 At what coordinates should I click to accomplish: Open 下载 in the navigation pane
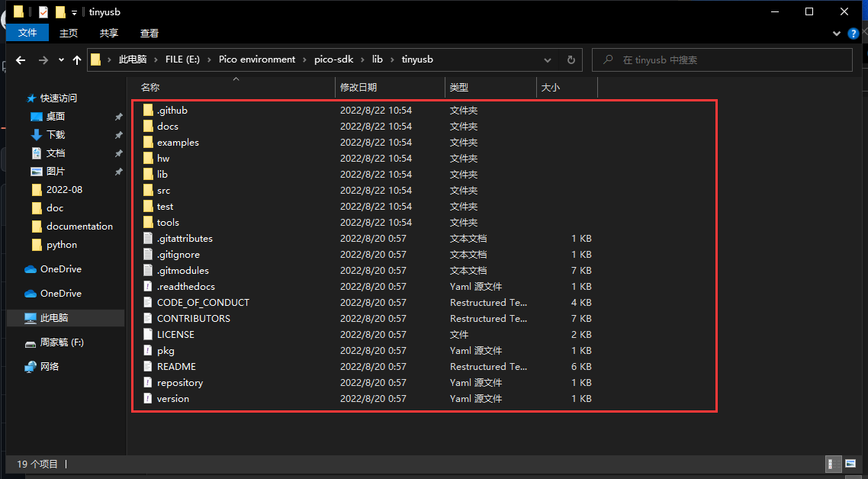[x=56, y=134]
